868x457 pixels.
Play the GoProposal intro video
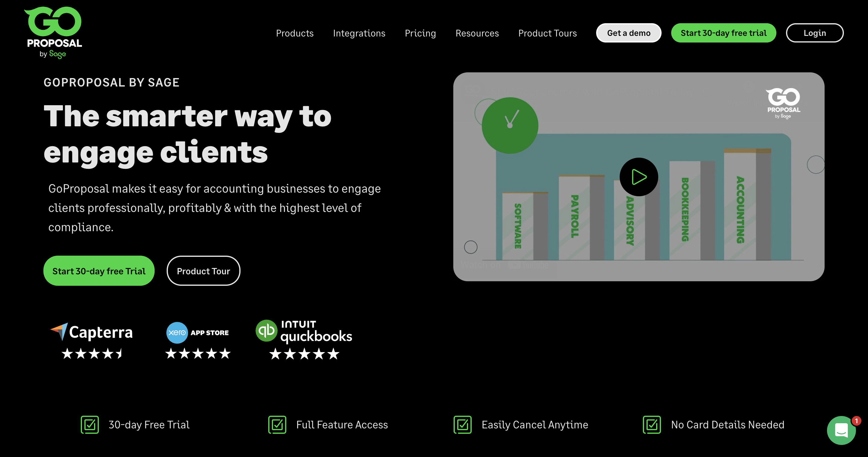point(639,177)
